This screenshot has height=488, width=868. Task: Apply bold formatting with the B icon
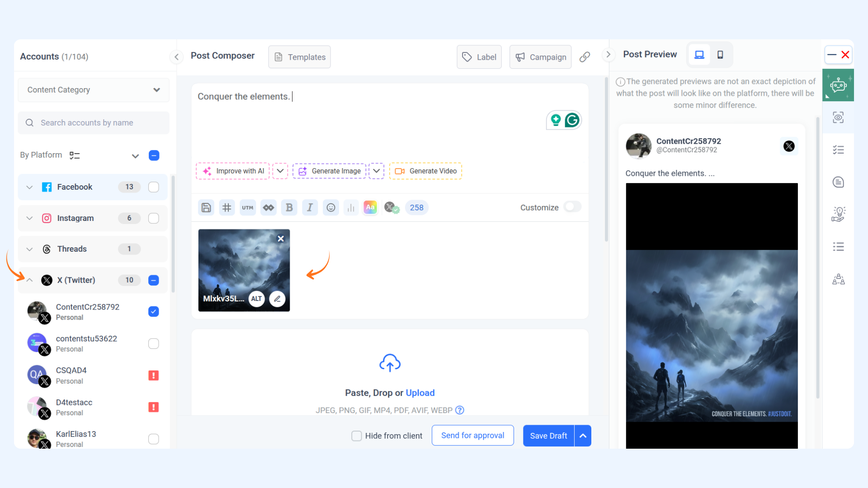click(289, 207)
